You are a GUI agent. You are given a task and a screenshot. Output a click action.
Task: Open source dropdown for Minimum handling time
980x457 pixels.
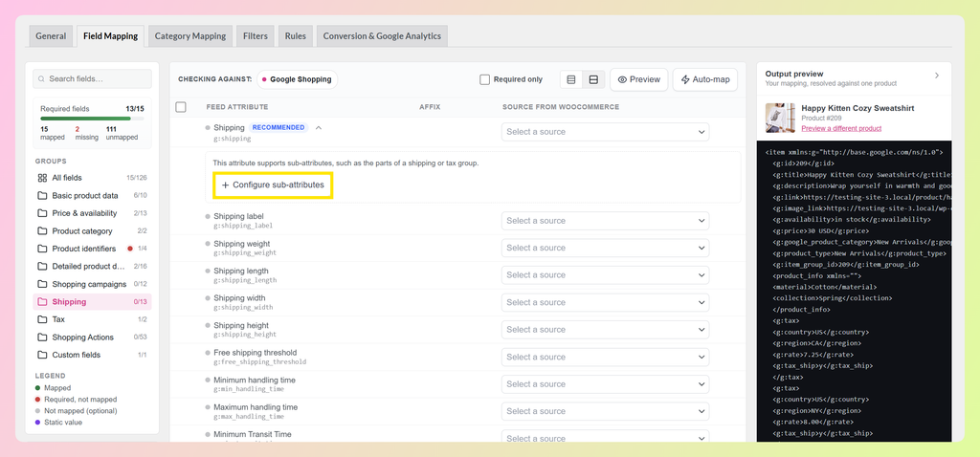[606, 384]
